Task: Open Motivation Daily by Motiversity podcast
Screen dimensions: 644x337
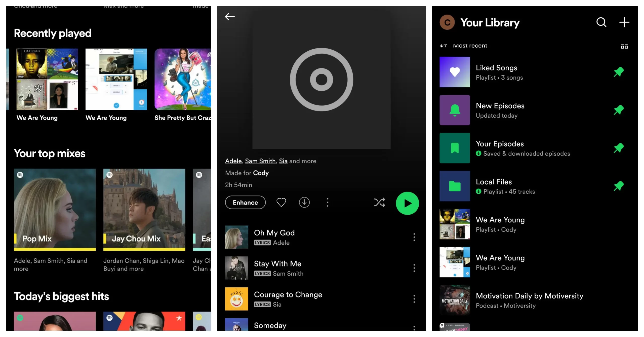Action: point(535,300)
